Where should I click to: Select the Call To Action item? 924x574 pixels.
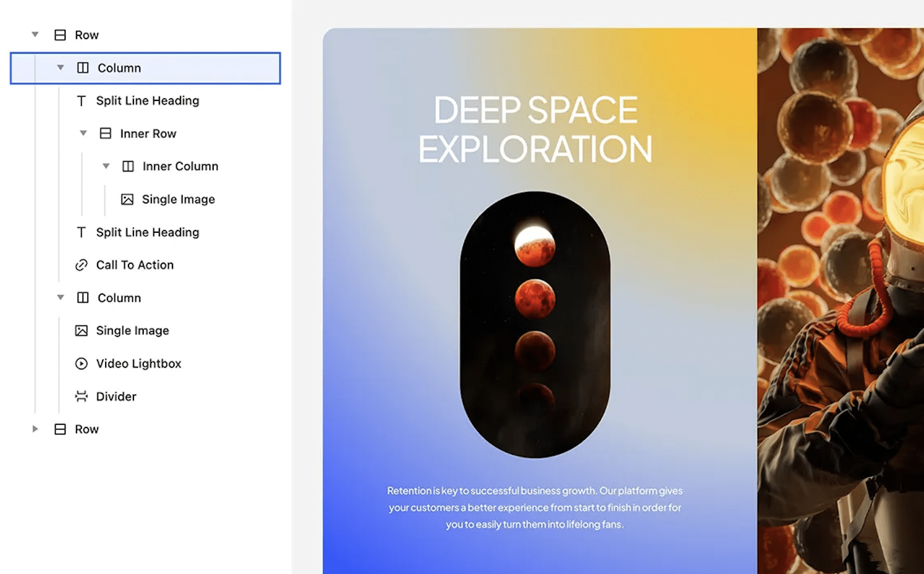(135, 265)
